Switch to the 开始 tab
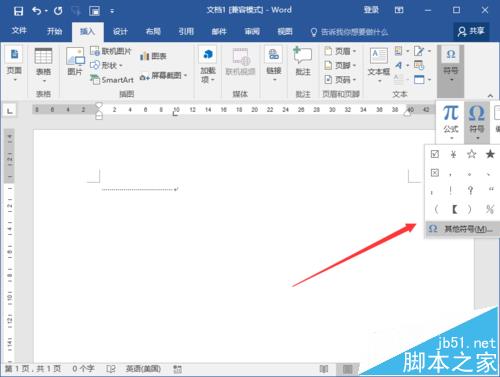The height and width of the screenshot is (377, 500). coord(54,31)
